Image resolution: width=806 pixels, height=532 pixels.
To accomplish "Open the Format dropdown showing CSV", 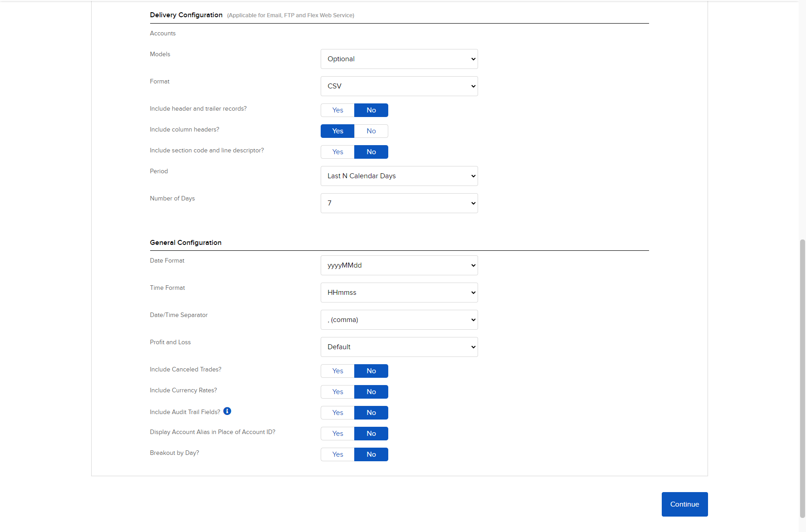I will [399, 86].
